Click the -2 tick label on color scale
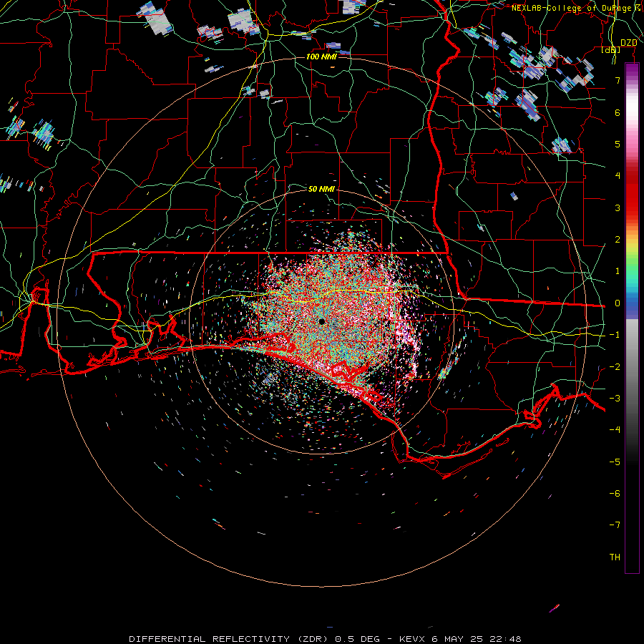644x644 pixels. tap(615, 367)
